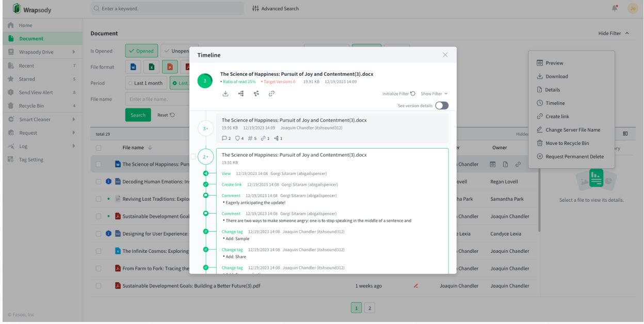Click the Share icon below the document title
644x324 pixels.
pyautogui.click(x=256, y=94)
